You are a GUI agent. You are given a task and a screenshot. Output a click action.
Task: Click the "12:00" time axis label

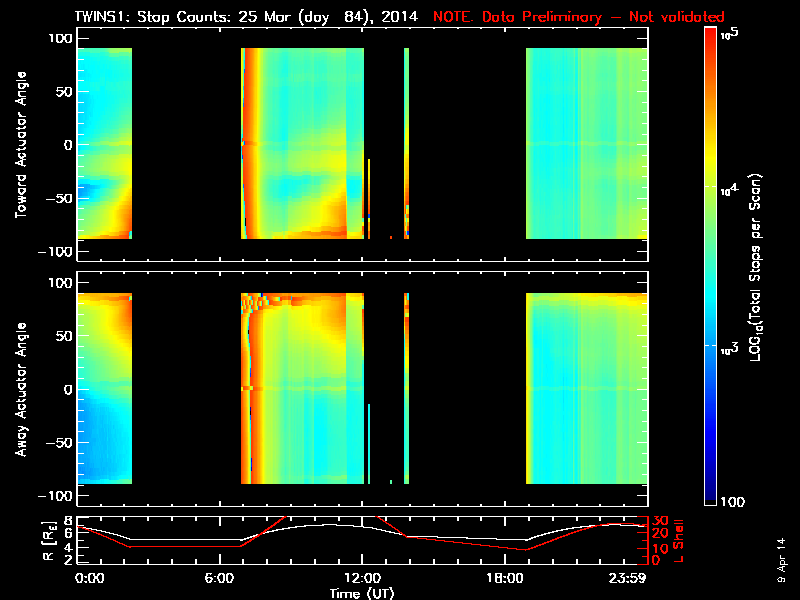tap(363, 578)
